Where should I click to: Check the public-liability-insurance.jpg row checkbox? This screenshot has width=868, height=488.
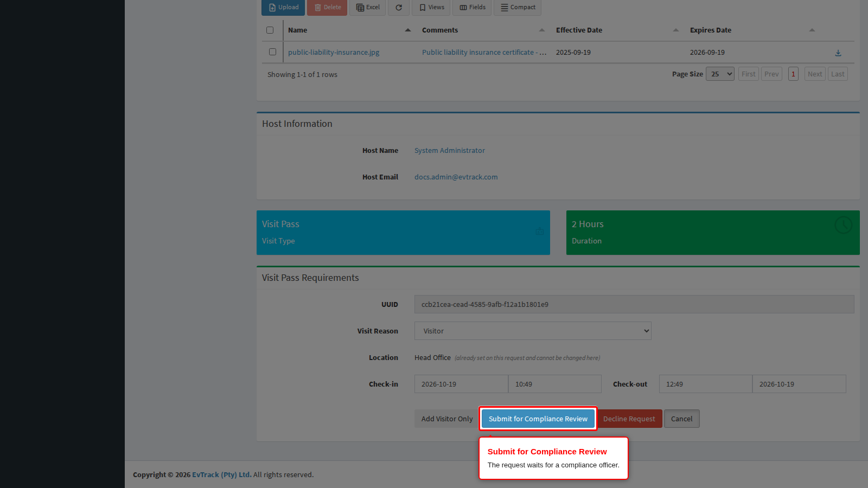coord(272,52)
